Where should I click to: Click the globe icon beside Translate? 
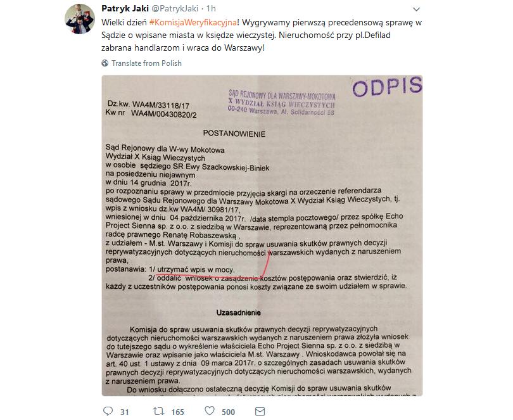(x=105, y=63)
